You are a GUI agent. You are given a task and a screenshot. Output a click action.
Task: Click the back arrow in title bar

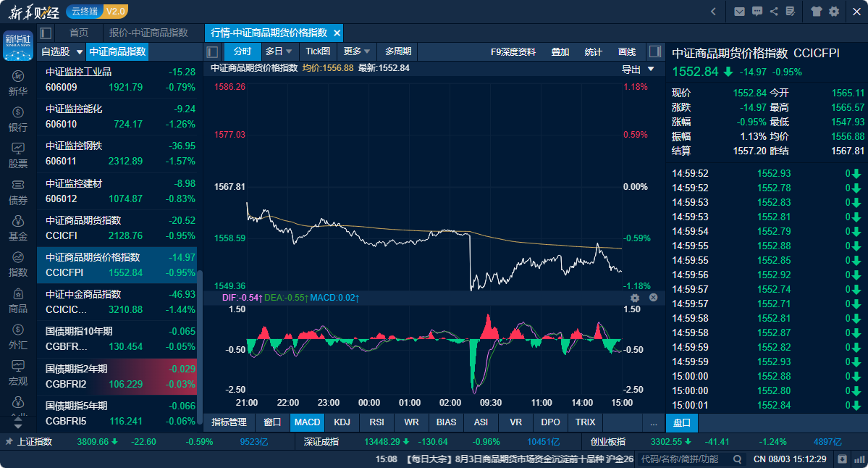click(x=713, y=11)
